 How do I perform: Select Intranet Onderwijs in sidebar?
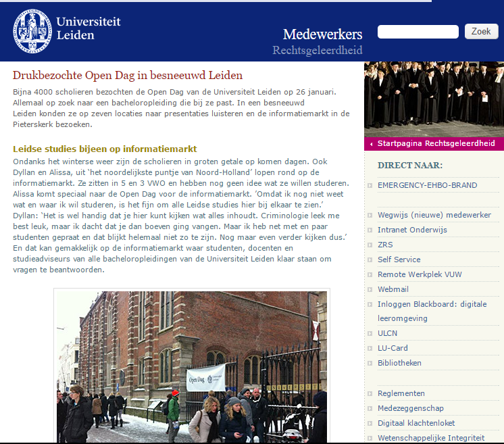pos(412,230)
